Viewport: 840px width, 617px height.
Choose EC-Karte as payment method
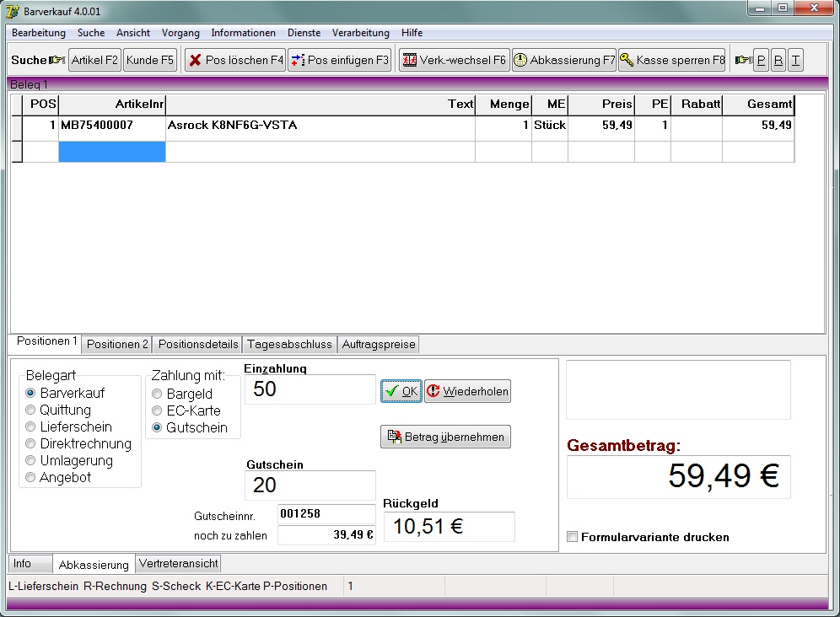157,410
